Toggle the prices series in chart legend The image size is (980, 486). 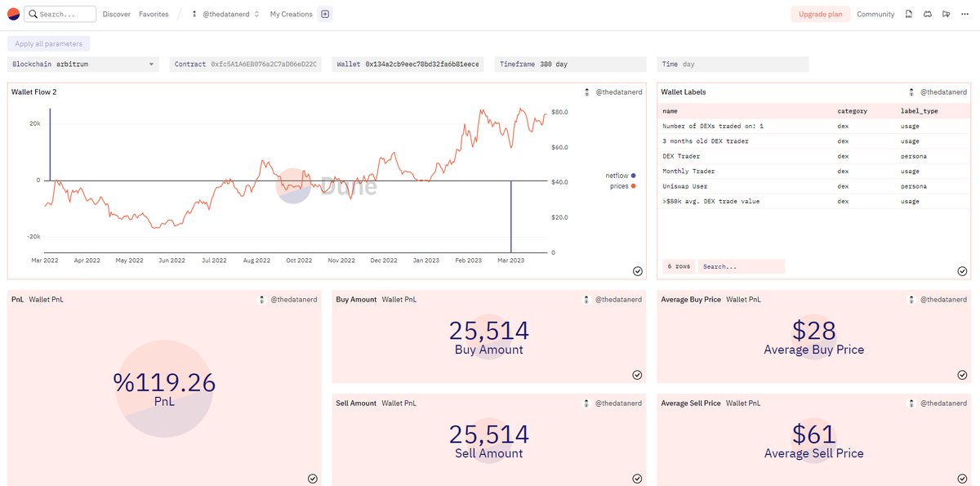[620, 187]
